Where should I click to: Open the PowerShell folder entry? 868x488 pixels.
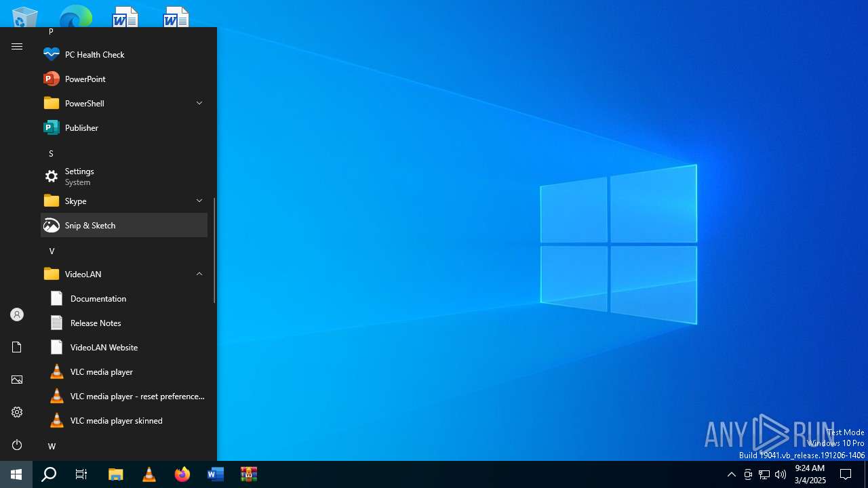(124, 103)
